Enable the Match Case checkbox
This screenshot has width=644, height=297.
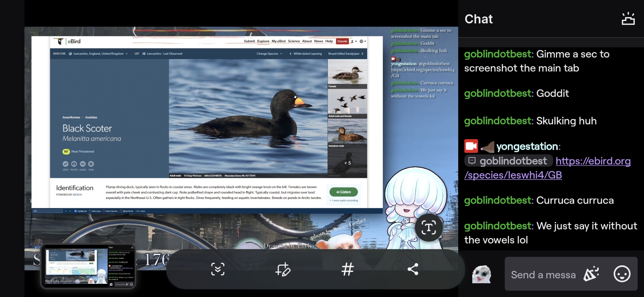(90, 211)
